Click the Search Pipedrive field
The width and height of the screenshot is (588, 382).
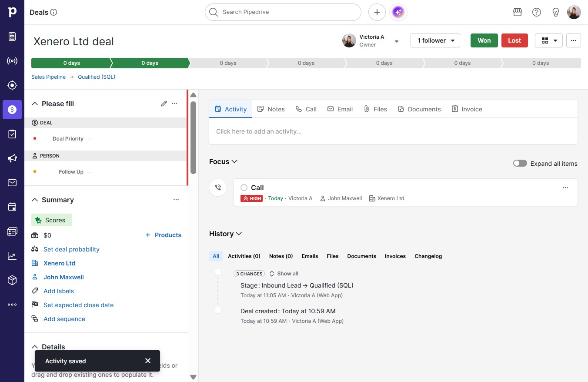[283, 12]
